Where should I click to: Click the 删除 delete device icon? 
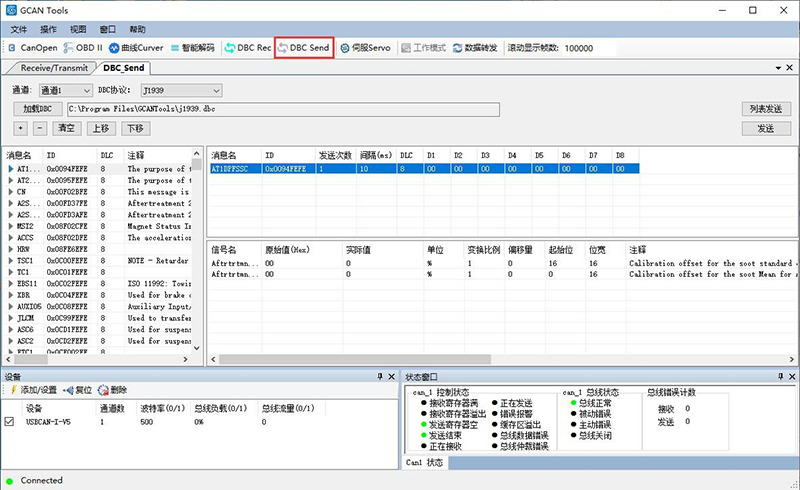pos(111,389)
